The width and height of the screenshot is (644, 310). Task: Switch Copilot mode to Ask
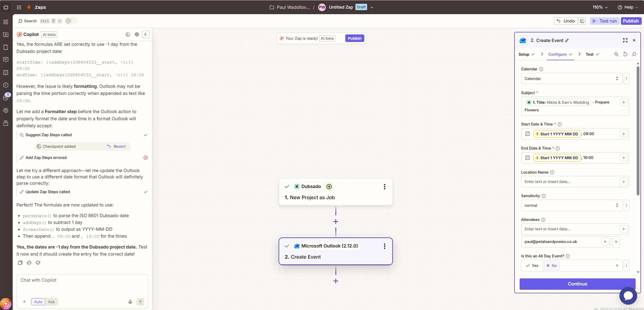pyautogui.click(x=51, y=302)
